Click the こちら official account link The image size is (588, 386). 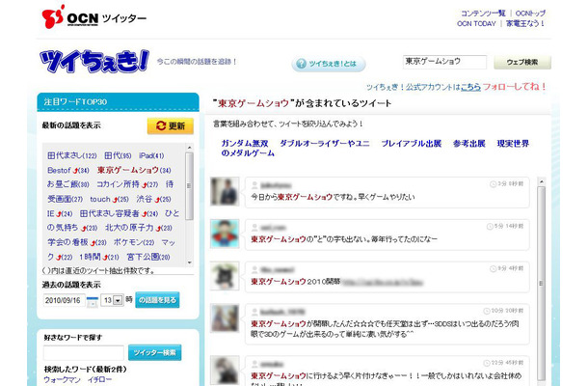point(470,86)
